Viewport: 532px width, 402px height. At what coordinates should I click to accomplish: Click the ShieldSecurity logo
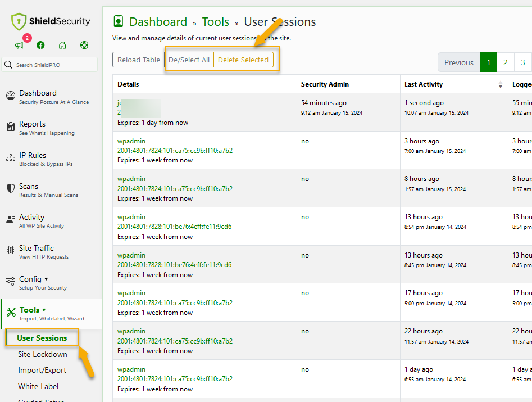click(x=51, y=21)
